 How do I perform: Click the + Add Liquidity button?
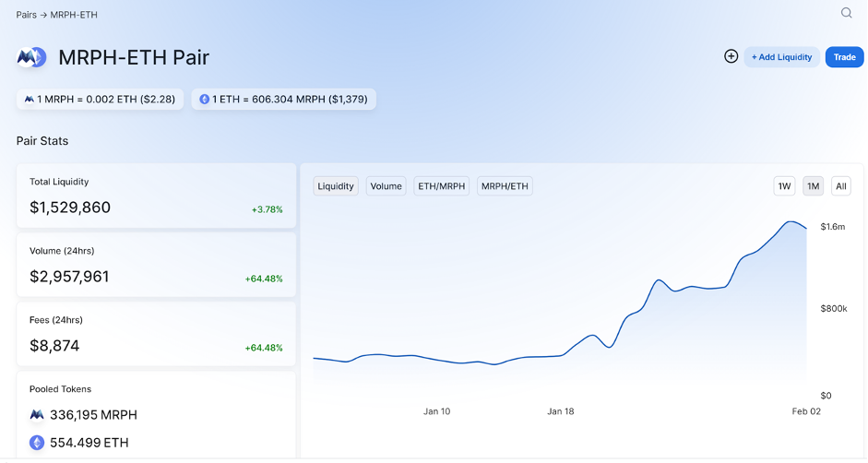[781, 57]
